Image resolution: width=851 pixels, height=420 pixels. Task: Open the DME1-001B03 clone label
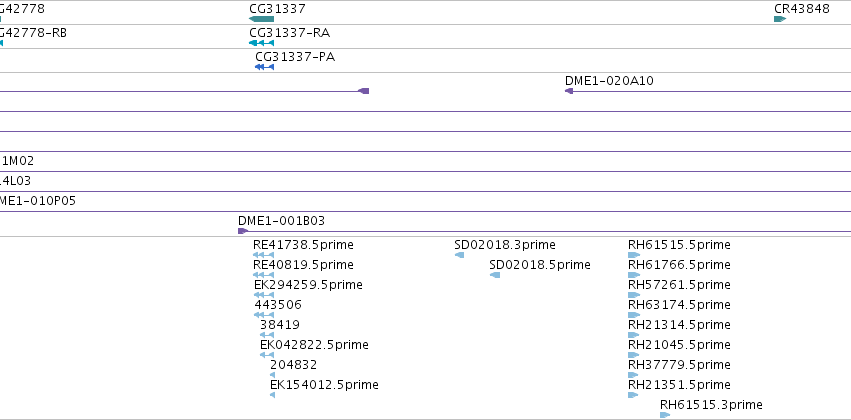281,221
